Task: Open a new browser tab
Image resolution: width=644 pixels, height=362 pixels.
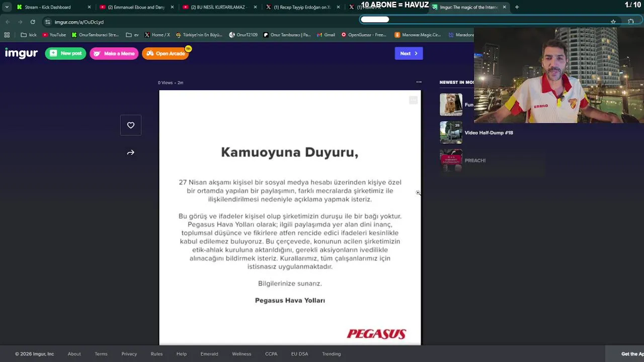Action: (x=517, y=7)
